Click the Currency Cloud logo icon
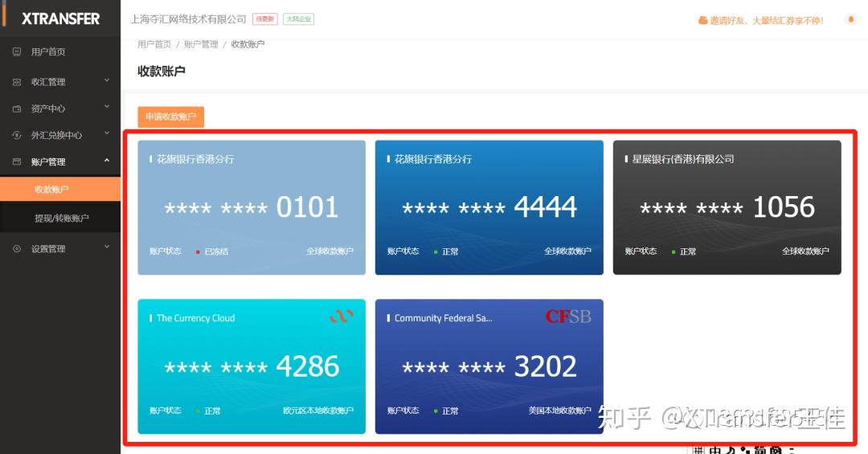Viewport: 868px width, 454px height. click(341, 316)
